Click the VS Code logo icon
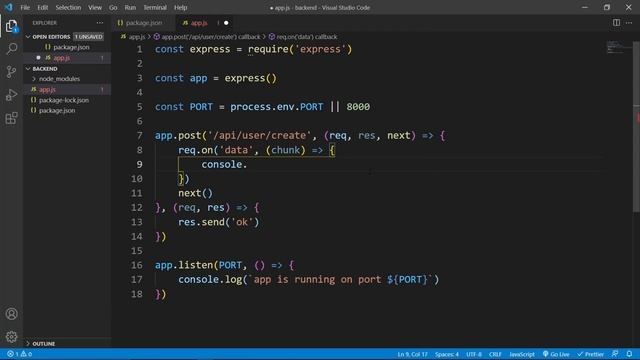This screenshot has height=360, width=640. pos(9,7)
